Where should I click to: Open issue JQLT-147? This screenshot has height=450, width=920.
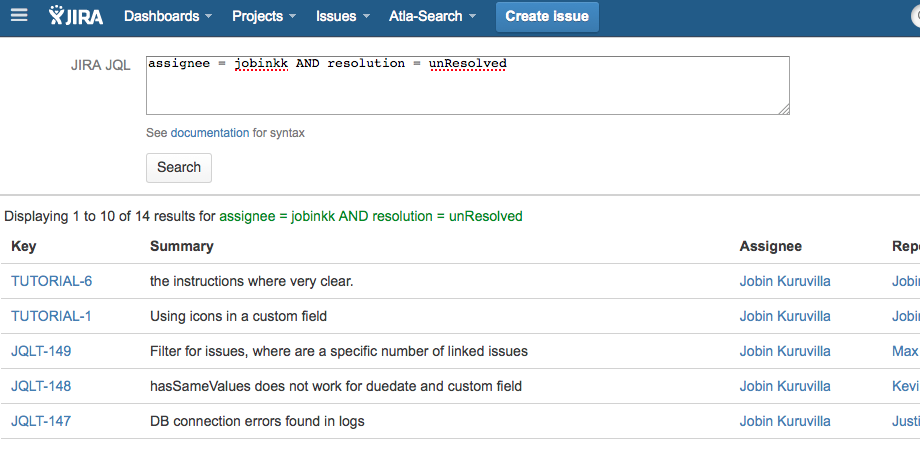41,421
